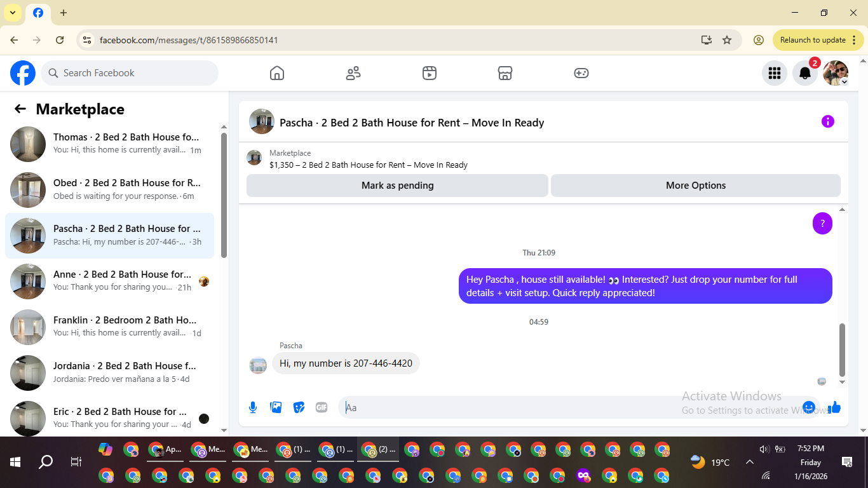868x488 pixels.
Task: Select the Facebook browser tab
Action: pyautogui.click(x=37, y=13)
